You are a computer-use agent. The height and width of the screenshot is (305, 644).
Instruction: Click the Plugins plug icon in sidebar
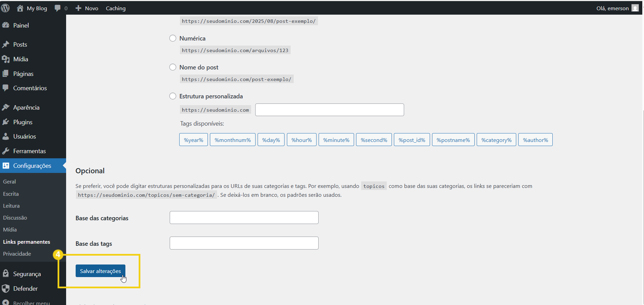(x=6, y=122)
